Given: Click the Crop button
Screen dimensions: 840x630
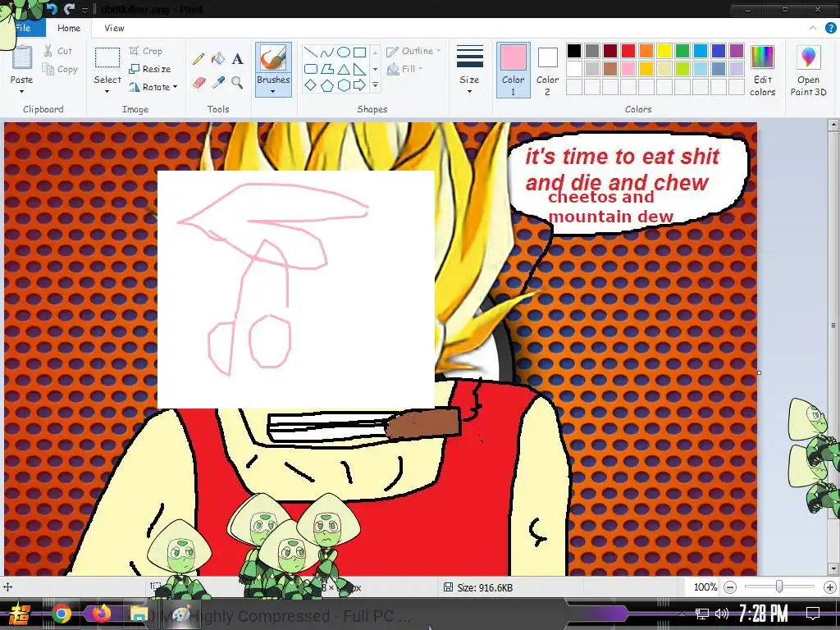Looking at the screenshot, I should pyautogui.click(x=146, y=51).
